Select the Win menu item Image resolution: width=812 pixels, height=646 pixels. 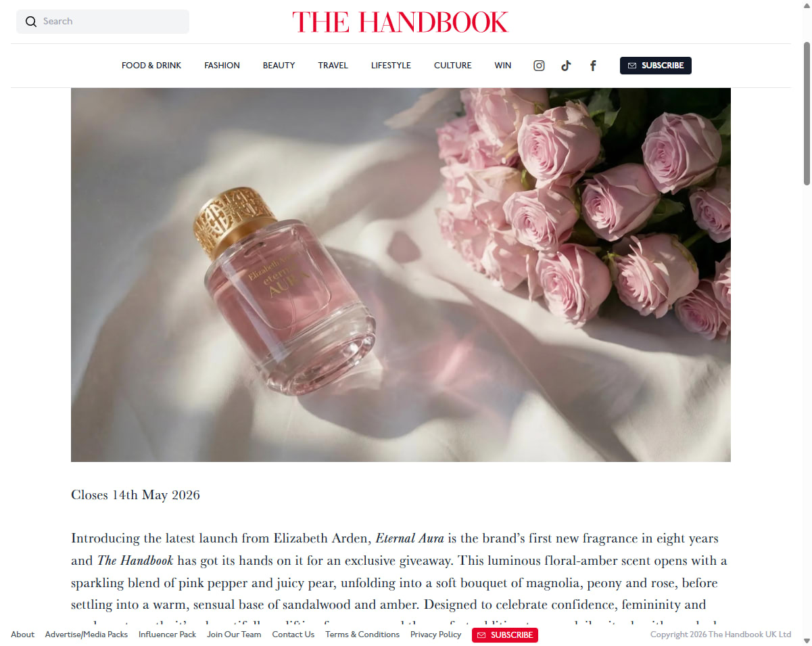click(502, 66)
